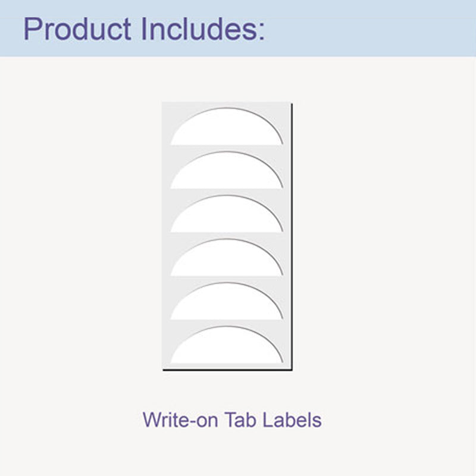476x476 pixels.
Task: Select the second tab label from top
Action: click(x=227, y=171)
